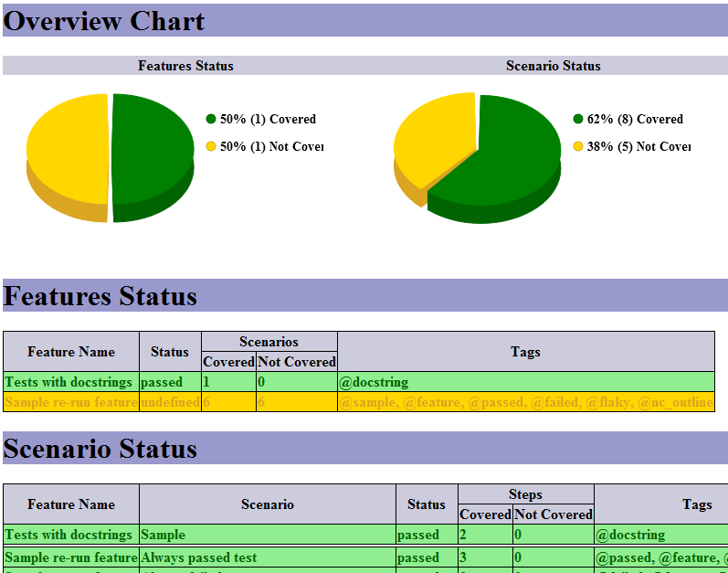Click 'Feature Name' header in Features table
The image size is (728, 573).
point(71,352)
